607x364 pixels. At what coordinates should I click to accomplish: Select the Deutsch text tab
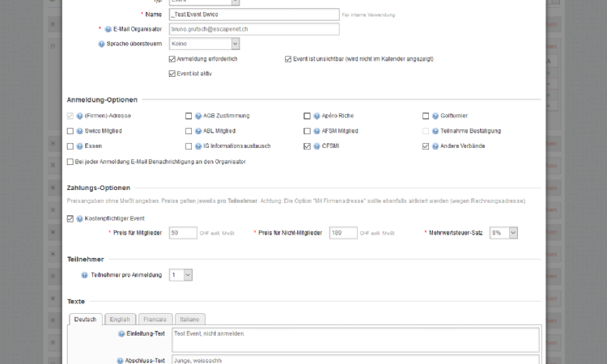pos(85,320)
